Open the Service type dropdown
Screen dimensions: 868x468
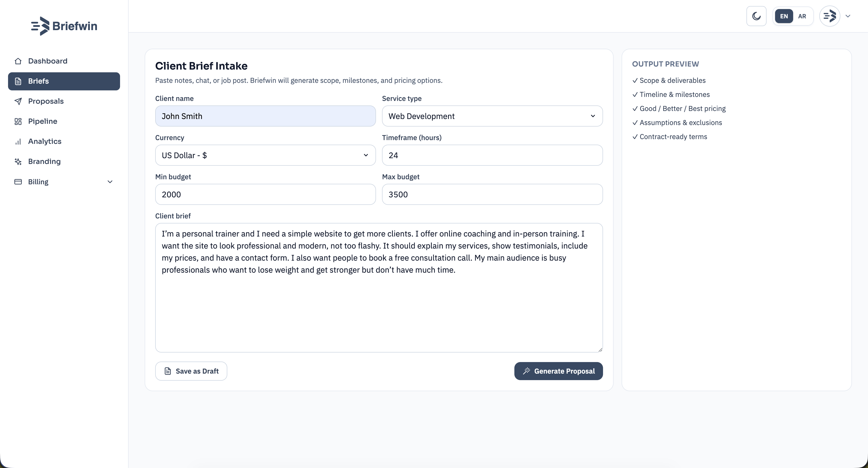[x=492, y=116]
